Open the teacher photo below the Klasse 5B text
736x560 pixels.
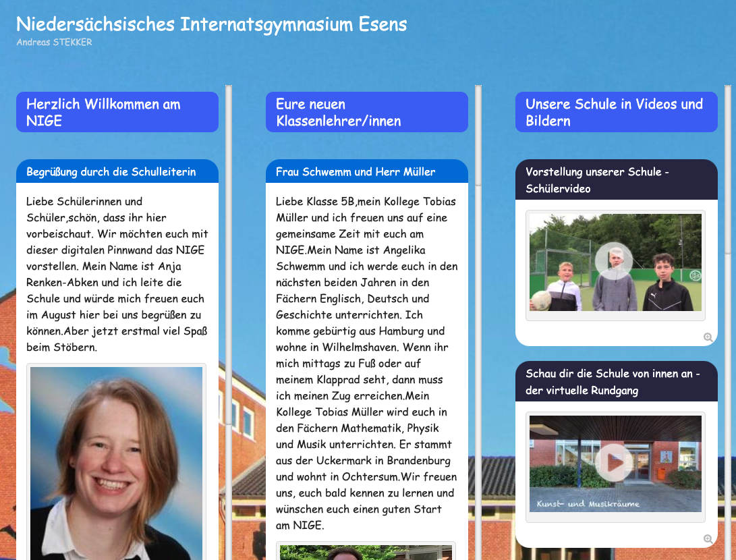coord(366,551)
